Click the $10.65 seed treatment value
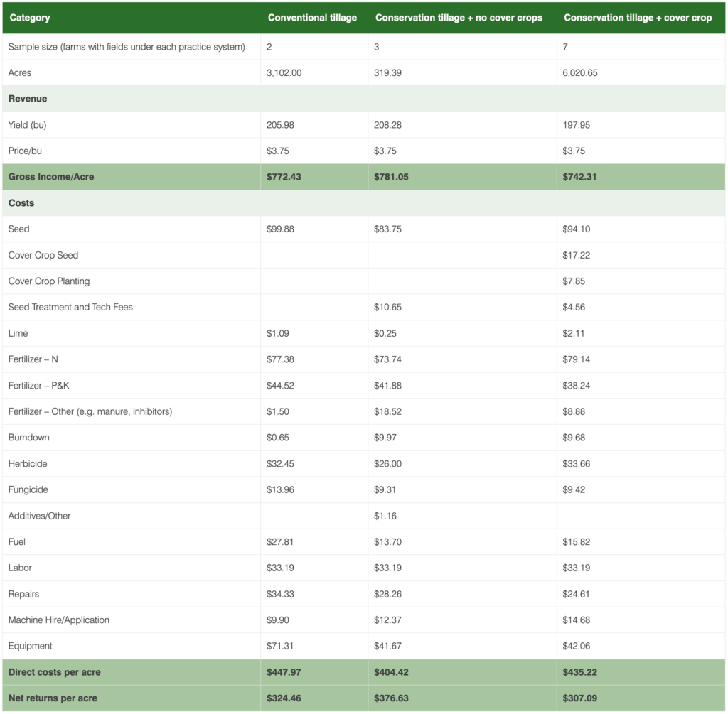The width and height of the screenshot is (728, 714). [x=387, y=307]
